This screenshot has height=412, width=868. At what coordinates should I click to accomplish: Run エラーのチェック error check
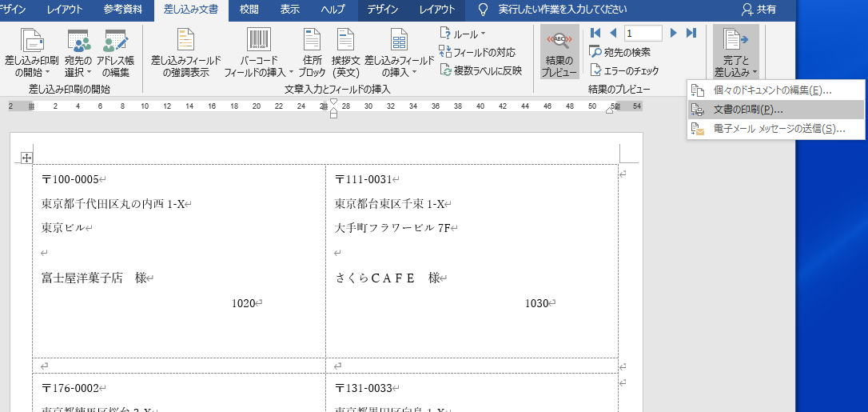coord(623,70)
